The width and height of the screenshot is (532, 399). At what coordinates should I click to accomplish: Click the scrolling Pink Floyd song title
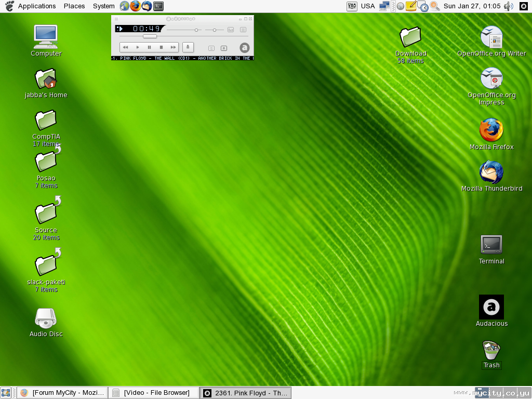[182, 58]
